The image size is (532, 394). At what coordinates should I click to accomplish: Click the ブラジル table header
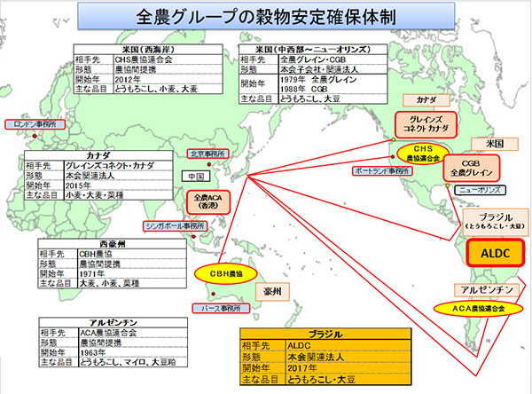coord(325,335)
